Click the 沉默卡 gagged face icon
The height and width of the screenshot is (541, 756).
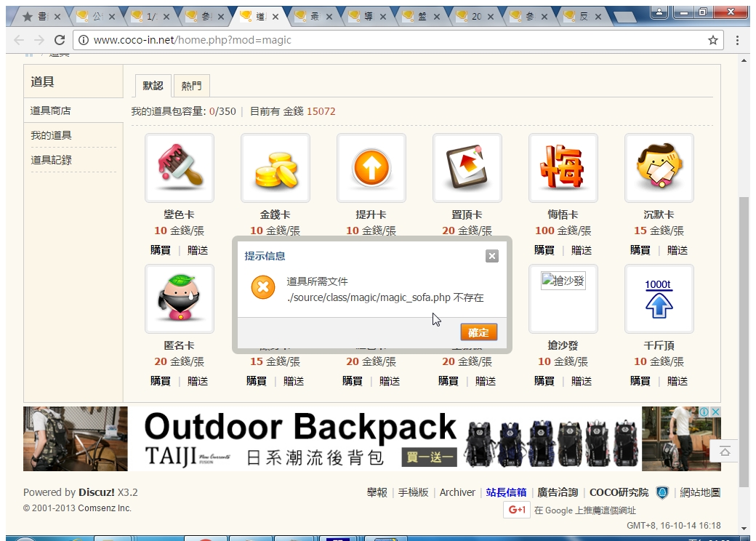coord(659,168)
